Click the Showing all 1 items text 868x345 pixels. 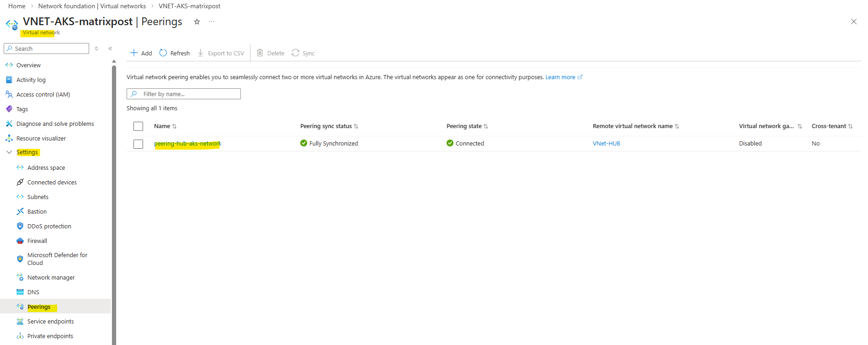(x=152, y=108)
